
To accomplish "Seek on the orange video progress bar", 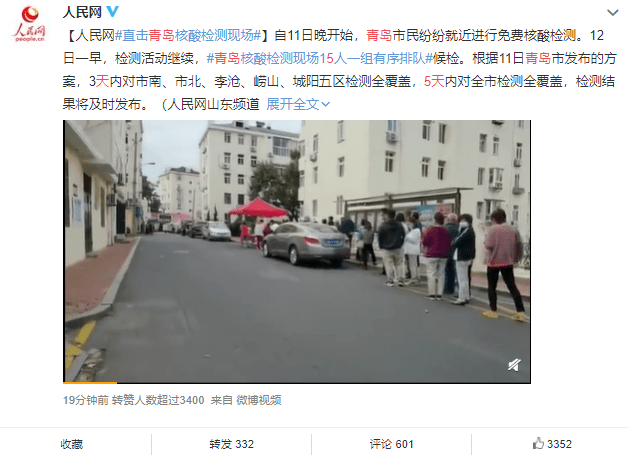I will click(x=297, y=383).
